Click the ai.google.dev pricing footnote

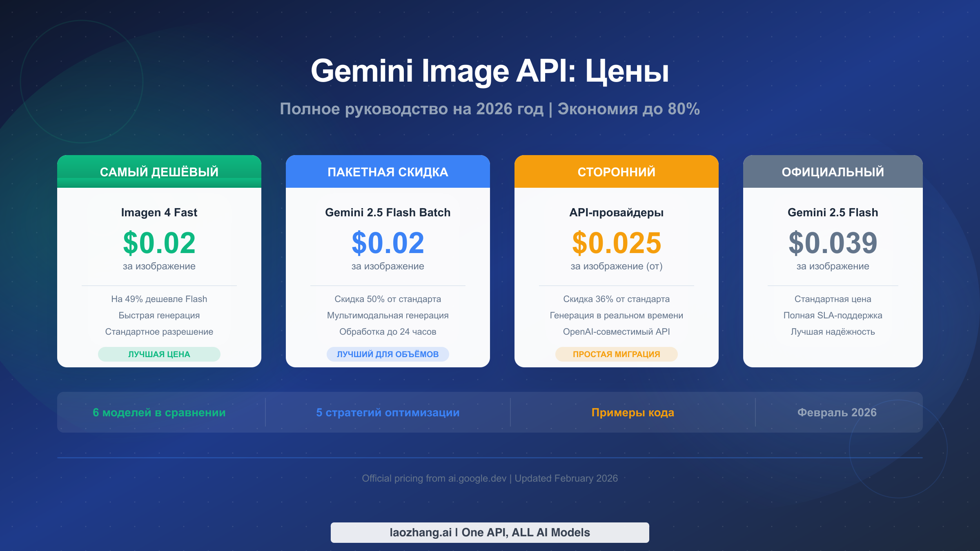tap(490, 478)
